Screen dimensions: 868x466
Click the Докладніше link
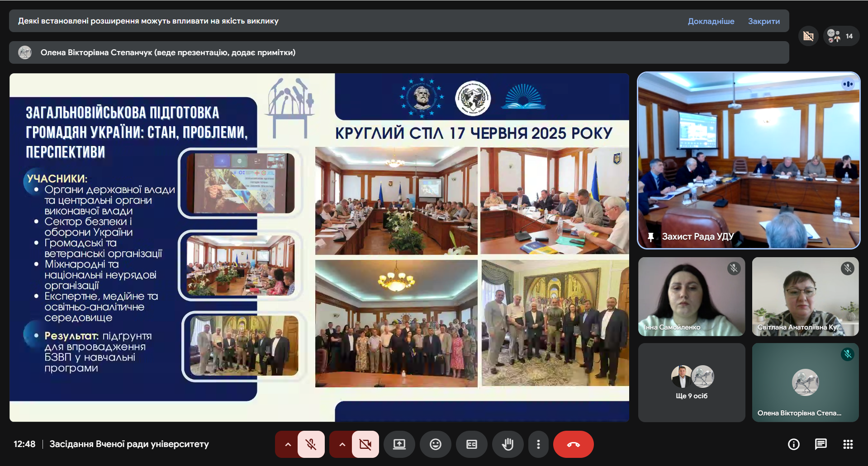(x=711, y=21)
